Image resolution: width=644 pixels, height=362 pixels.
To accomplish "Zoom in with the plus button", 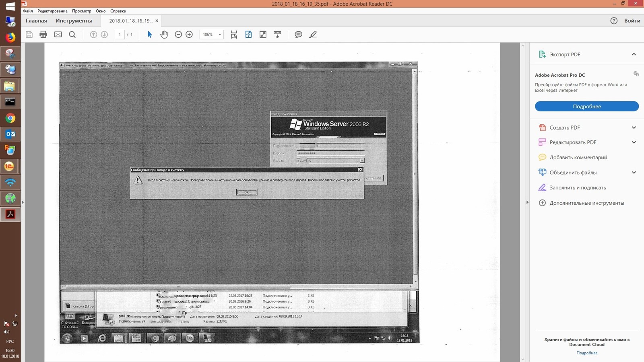I will tap(189, 35).
